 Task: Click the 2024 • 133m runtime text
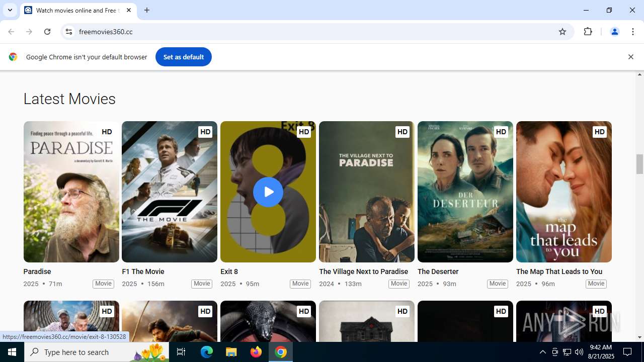(341, 284)
